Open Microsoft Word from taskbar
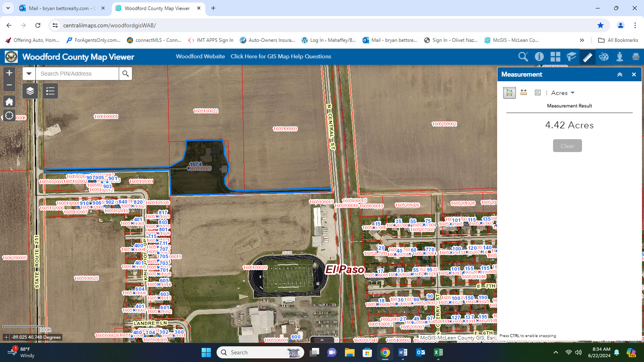 click(402, 352)
